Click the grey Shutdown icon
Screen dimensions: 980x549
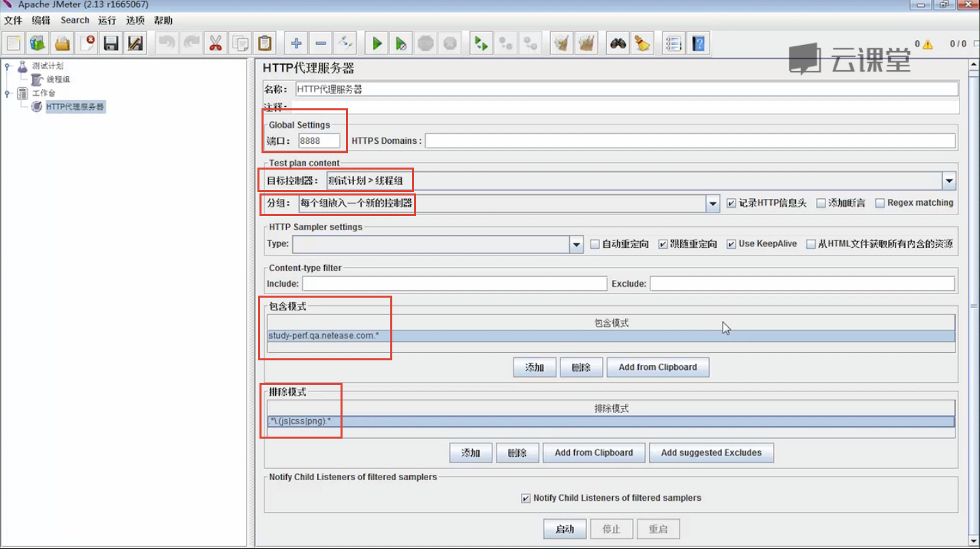tap(450, 44)
